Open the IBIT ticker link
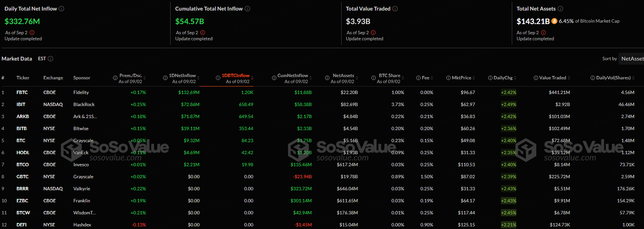This screenshot has height=229, width=644. coord(21,105)
